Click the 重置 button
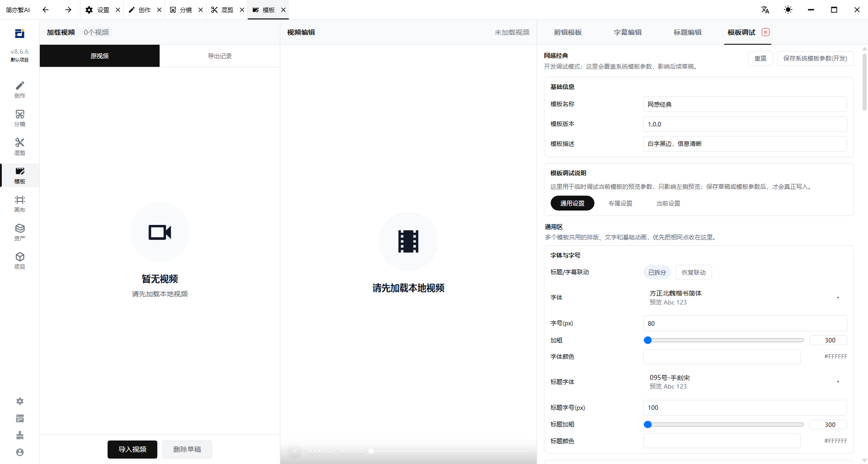Viewport: 868px width, 464px height. 760,58
